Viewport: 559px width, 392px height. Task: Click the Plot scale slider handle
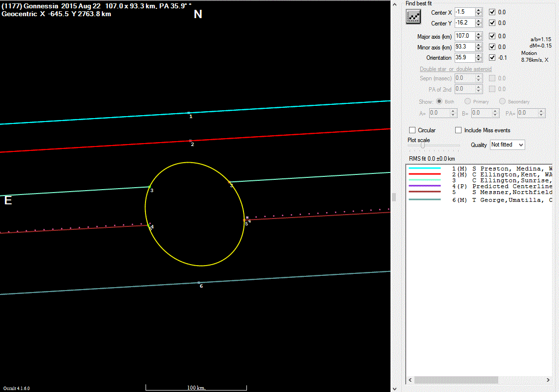(x=423, y=146)
